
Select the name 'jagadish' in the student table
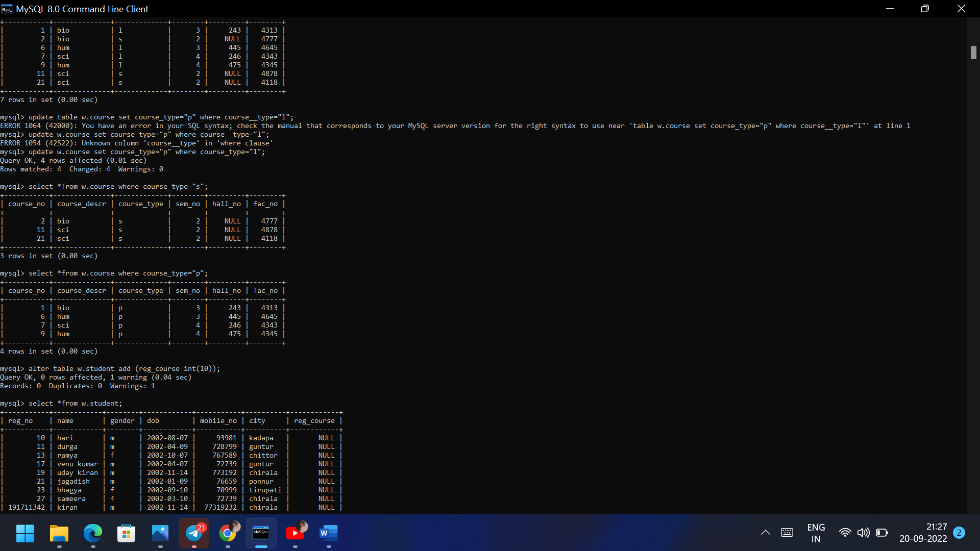[x=73, y=482]
